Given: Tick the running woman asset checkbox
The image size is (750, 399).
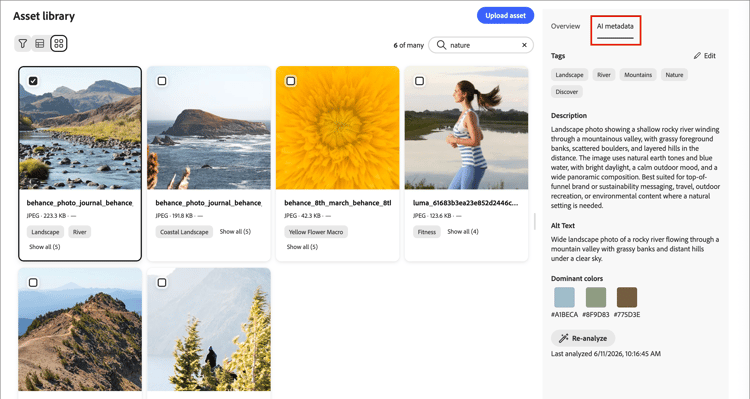Looking at the screenshot, I should 419,81.
